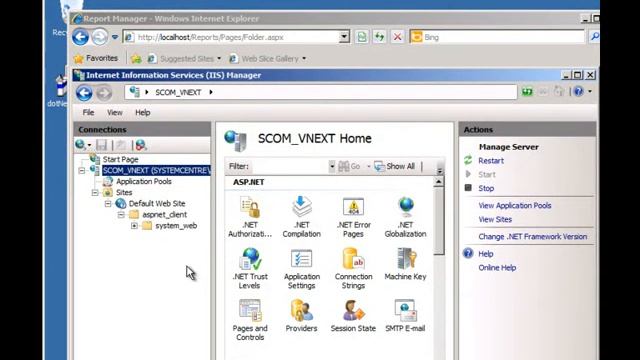
Task: Open the IIS Manager View menu
Action: [x=115, y=112]
